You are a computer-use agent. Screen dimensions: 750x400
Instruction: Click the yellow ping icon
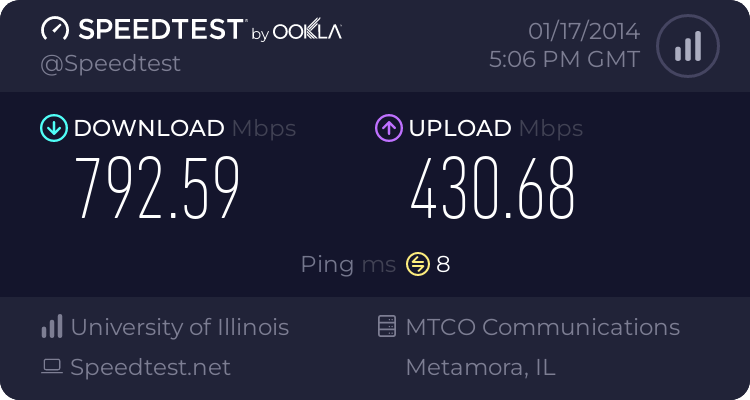(418, 264)
